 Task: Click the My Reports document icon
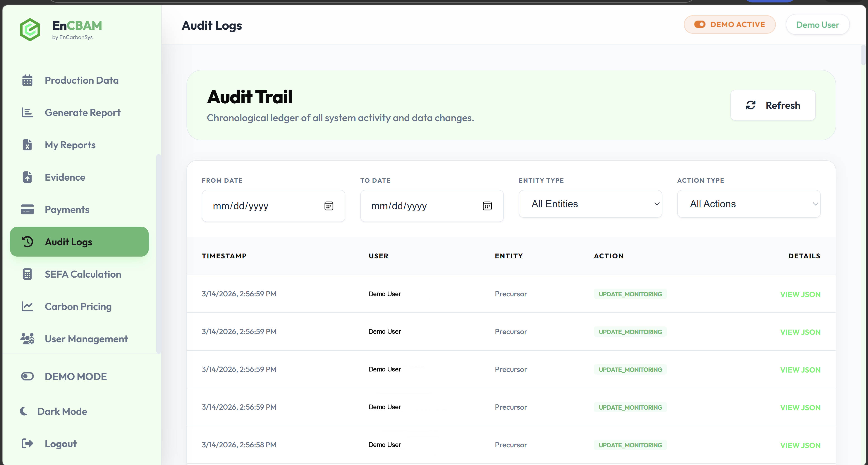click(x=27, y=144)
